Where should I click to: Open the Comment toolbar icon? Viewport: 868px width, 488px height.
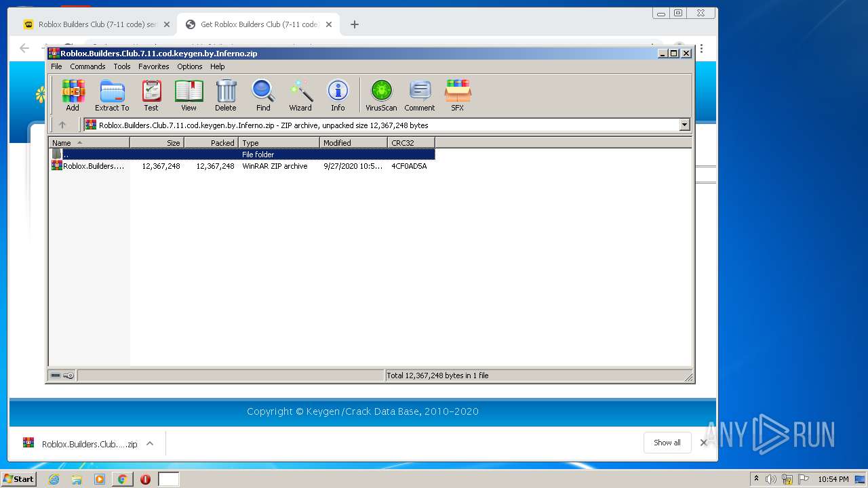[x=420, y=95]
